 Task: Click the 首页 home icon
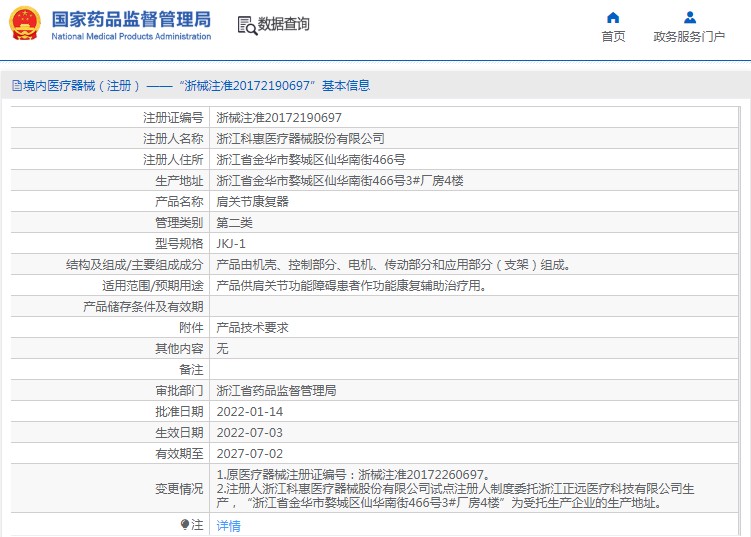point(613,18)
